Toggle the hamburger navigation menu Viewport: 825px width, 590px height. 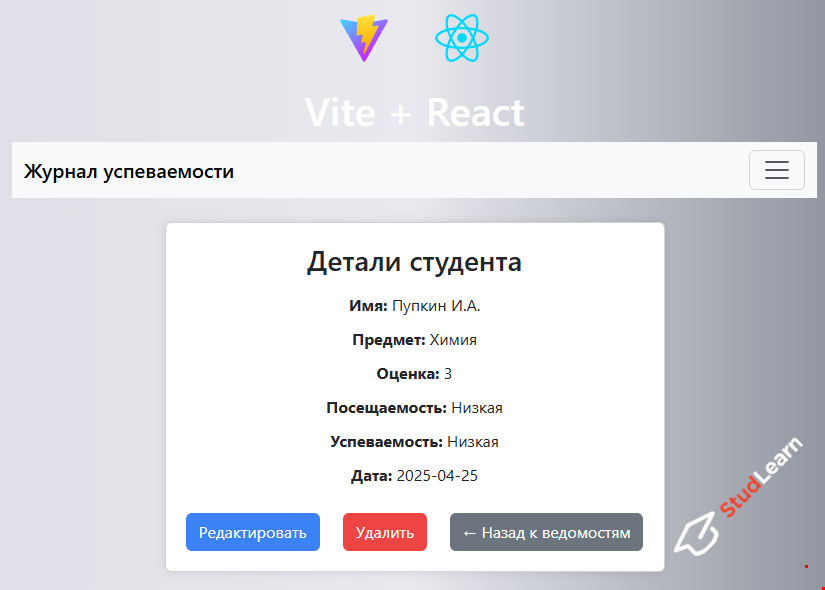(x=776, y=170)
